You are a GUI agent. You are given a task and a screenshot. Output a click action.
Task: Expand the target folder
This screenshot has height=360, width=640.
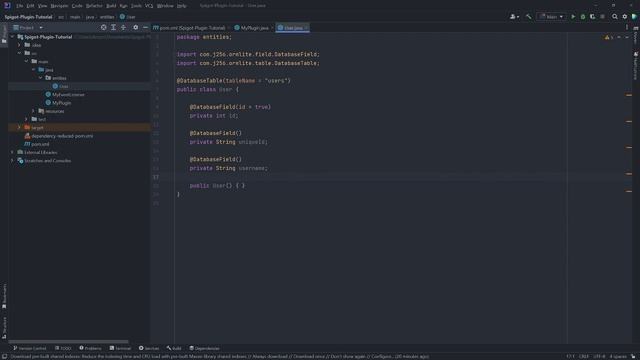point(19,127)
